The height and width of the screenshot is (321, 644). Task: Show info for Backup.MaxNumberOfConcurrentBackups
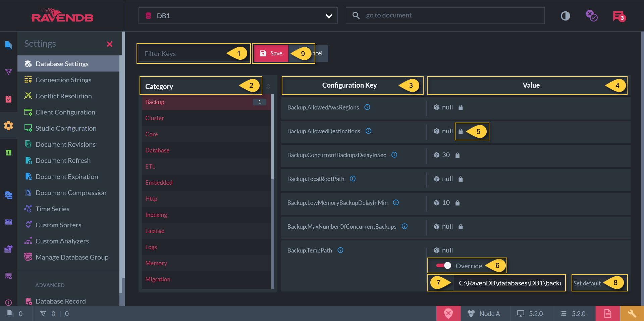click(405, 226)
